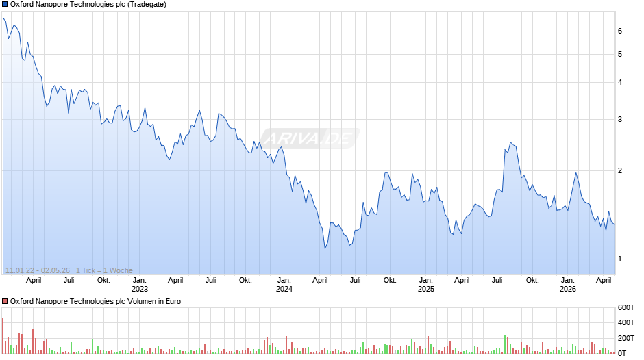Image resolution: width=644 pixels, height=360 pixels.
Task: Click the blue legend square beside Oxford Nanopore title
Action: (x=5, y=5)
